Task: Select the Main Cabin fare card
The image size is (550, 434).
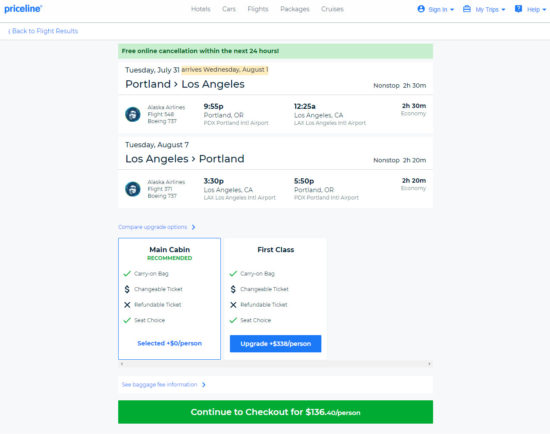Action: 169,299
